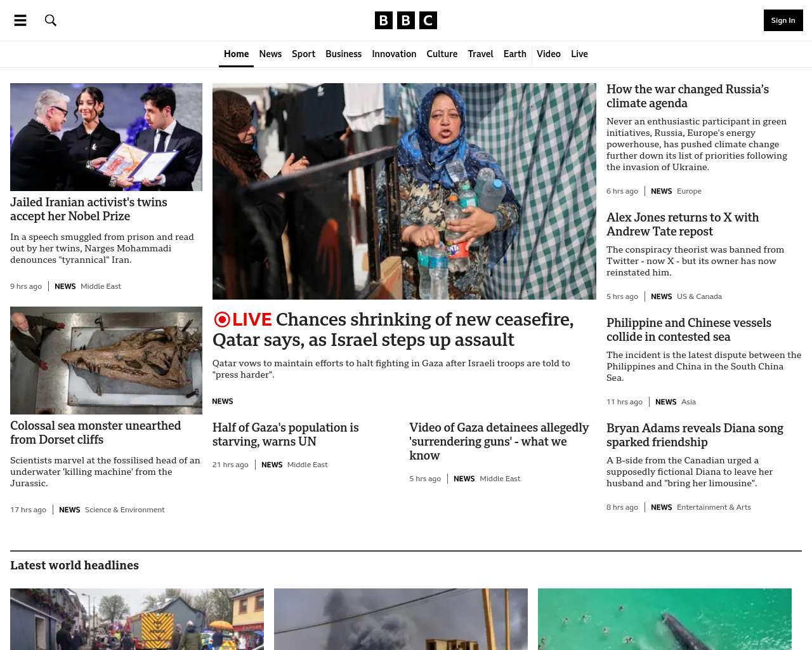812x650 pixels.
Task: Select the News tab
Action: pos(270,54)
